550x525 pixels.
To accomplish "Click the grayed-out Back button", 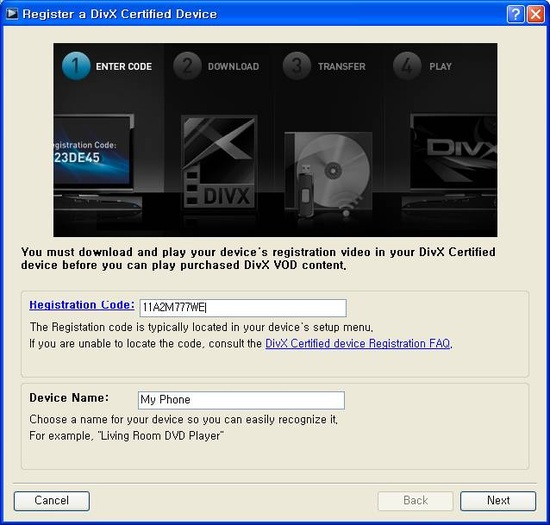I will pos(415,500).
